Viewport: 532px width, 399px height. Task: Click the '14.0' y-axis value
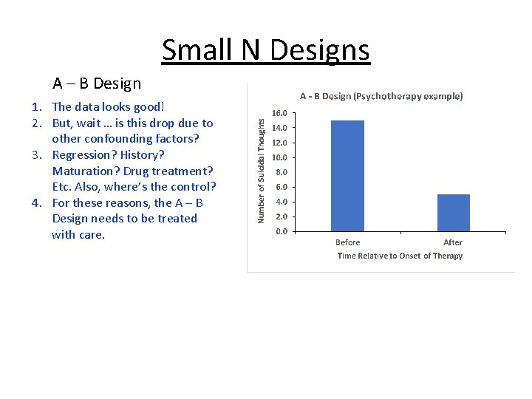pos(279,128)
